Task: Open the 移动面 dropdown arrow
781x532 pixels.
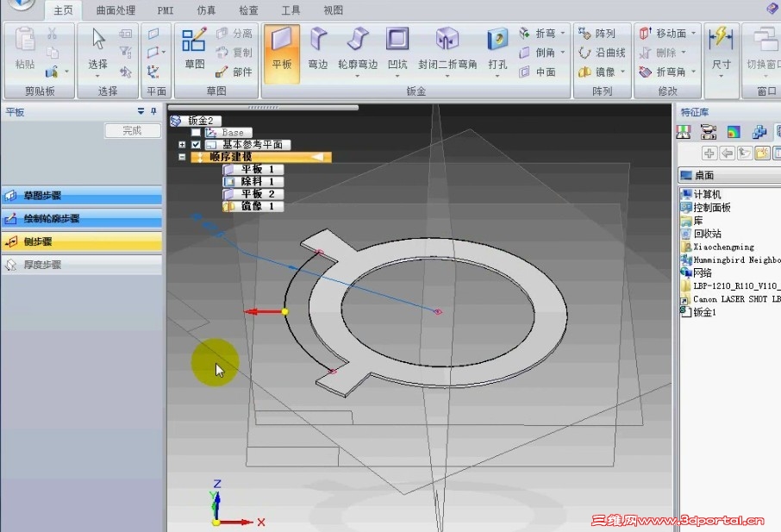Action: click(693, 34)
